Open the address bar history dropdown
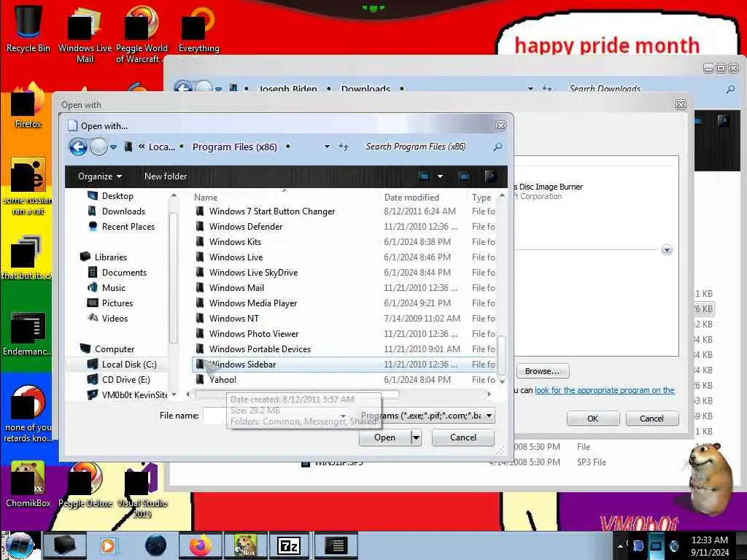747x560 pixels. click(327, 147)
